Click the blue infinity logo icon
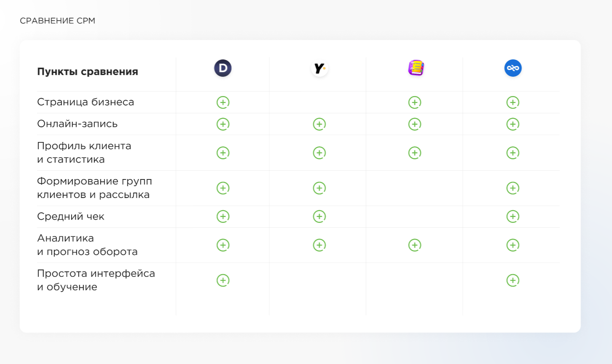Image resolution: width=612 pixels, height=364 pixels. pyautogui.click(x=513, y=68)
